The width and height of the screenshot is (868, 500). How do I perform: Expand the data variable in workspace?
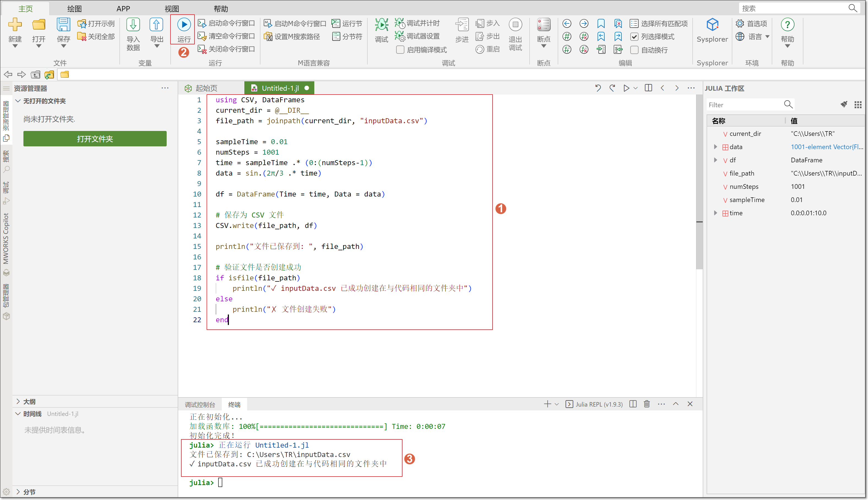click(715, 147)
